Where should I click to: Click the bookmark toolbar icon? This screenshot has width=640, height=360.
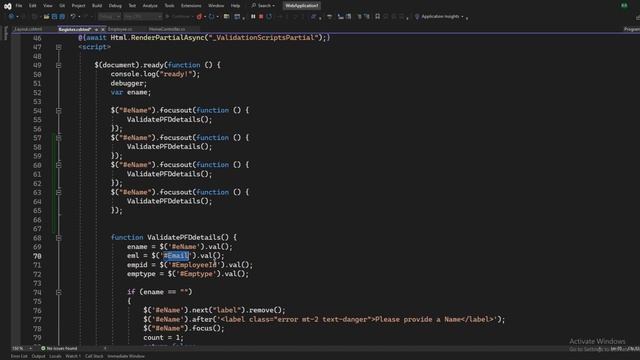point(377,17)
